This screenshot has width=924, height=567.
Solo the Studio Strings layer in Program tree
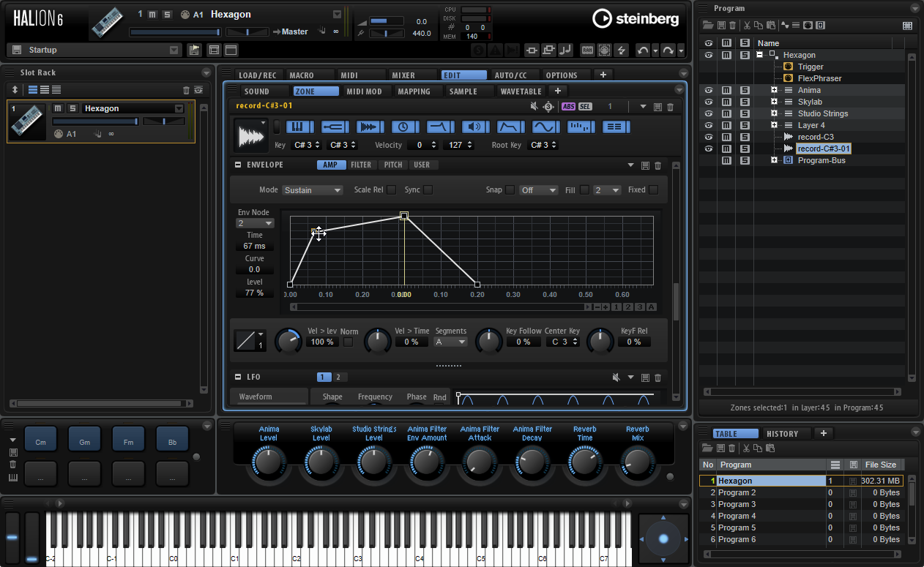click(x=745, y=113)
